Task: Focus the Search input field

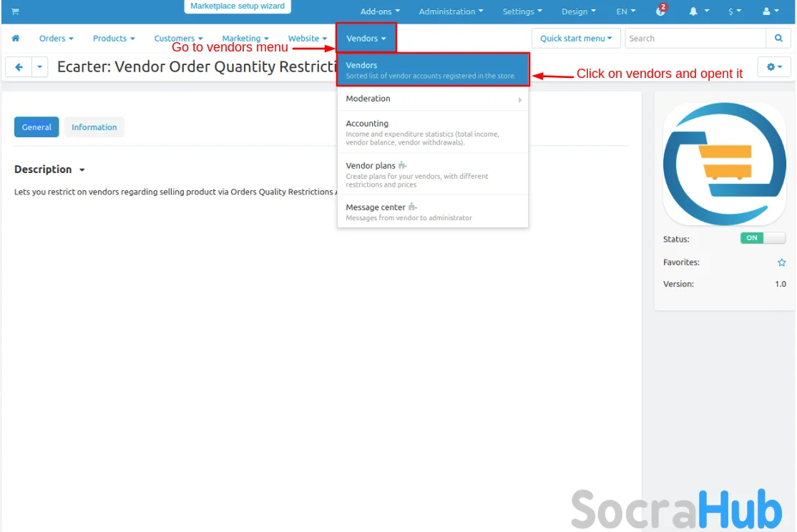Action: (x=695, y=38)
